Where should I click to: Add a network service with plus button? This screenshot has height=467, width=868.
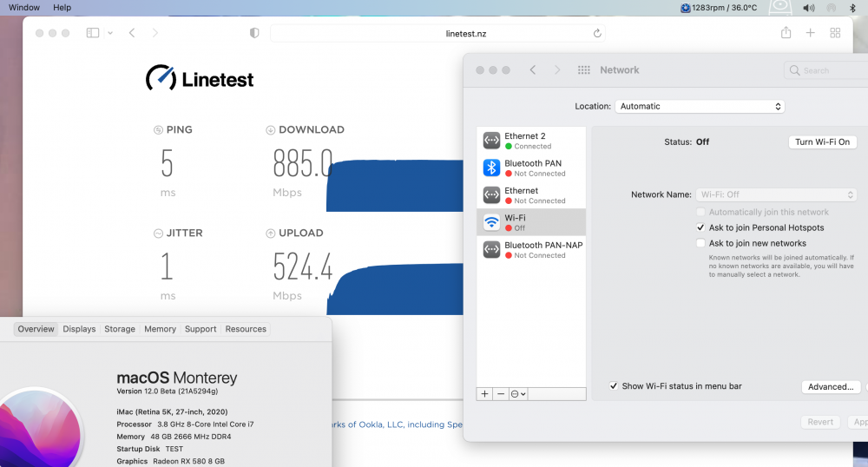(484, 394)
